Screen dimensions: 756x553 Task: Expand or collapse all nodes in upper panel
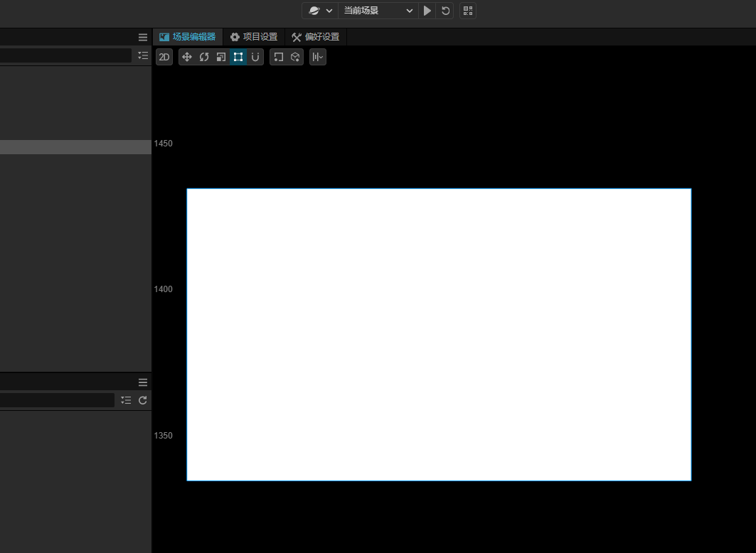click(143, 55)
